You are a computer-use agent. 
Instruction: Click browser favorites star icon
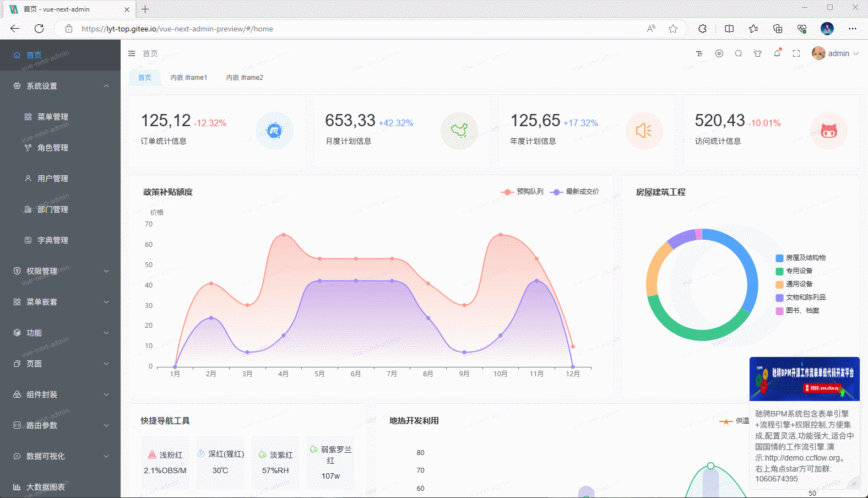point(672,29)
